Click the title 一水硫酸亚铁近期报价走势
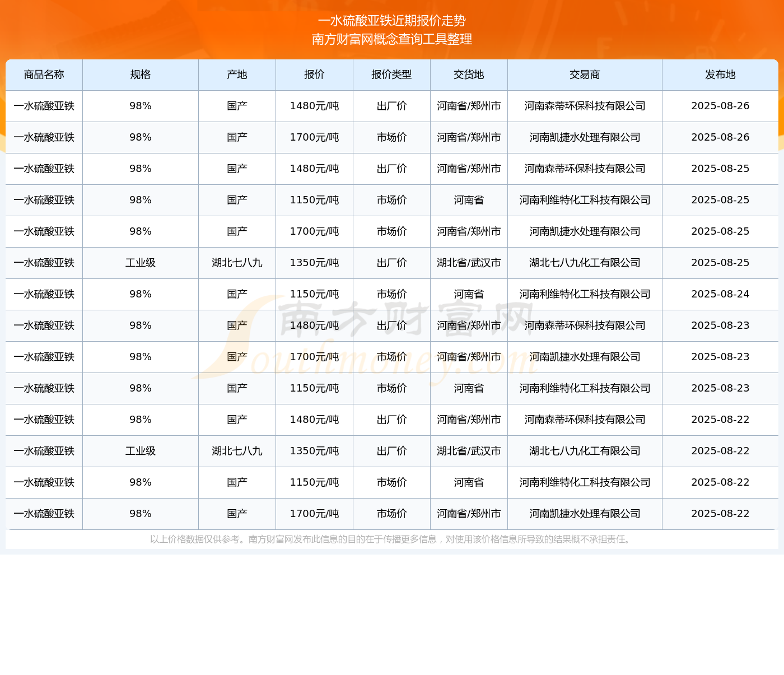The width and height of the screenshot is (784, 675). pyautogui.click(x=391, y=21)
